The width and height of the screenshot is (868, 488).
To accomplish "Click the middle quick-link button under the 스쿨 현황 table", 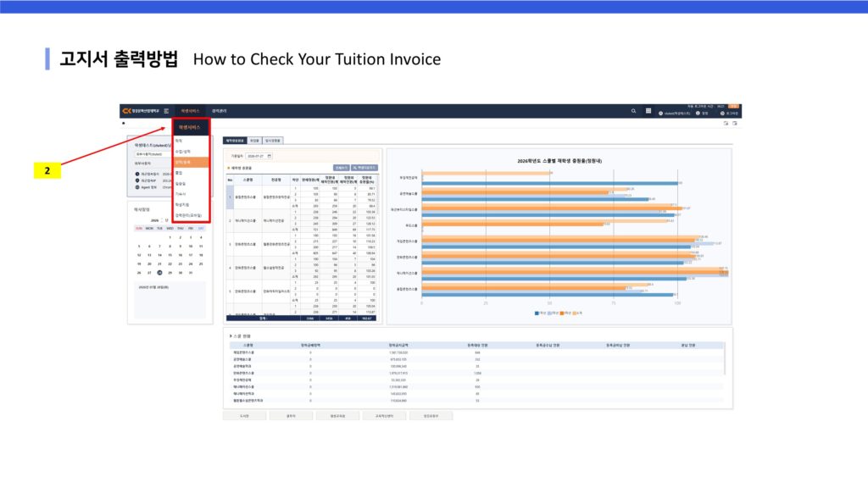I will pos(337,416).
